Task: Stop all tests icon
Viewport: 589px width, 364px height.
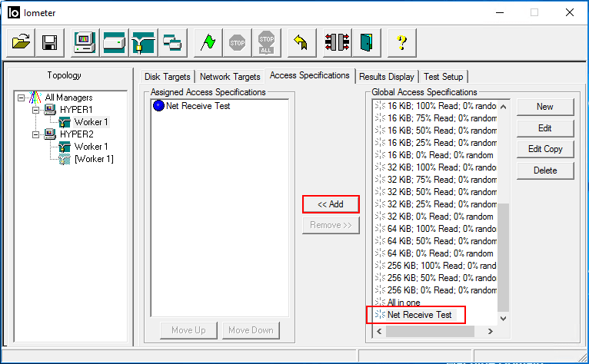Action: coord(266,42)
